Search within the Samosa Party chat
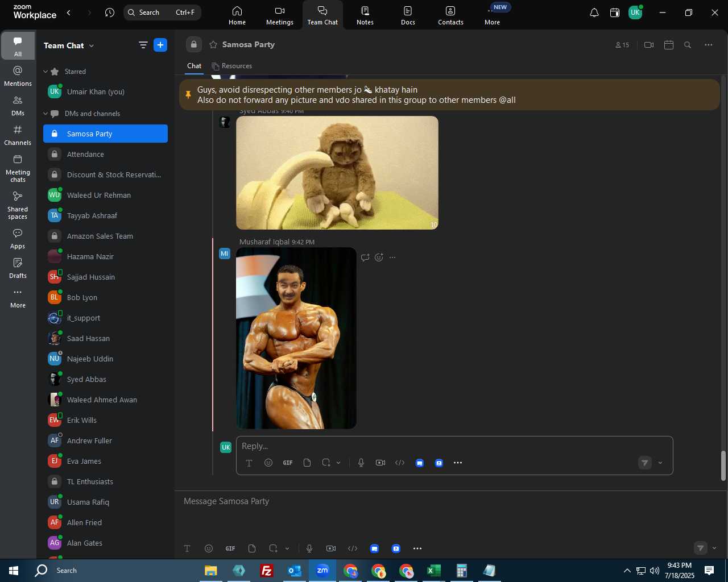728x582 pixels. pyautogui.click(x=688, y=45)
